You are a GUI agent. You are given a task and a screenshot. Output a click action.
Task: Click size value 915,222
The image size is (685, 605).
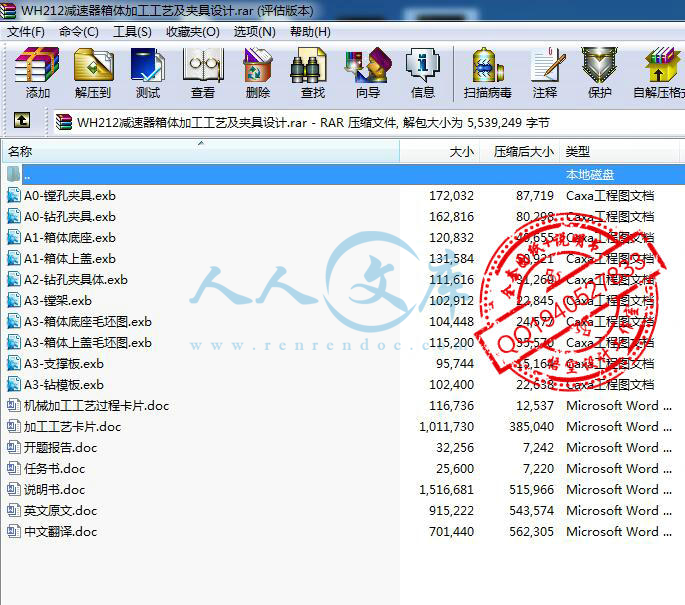point(451,510)
